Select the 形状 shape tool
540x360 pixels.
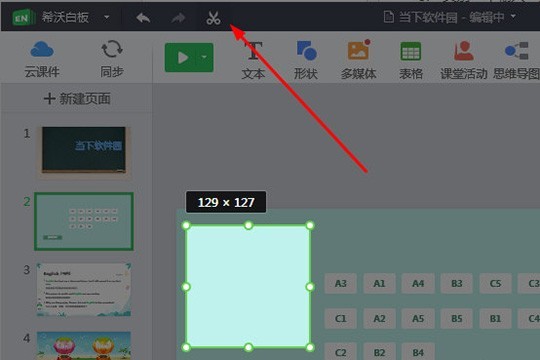point(306,60)
